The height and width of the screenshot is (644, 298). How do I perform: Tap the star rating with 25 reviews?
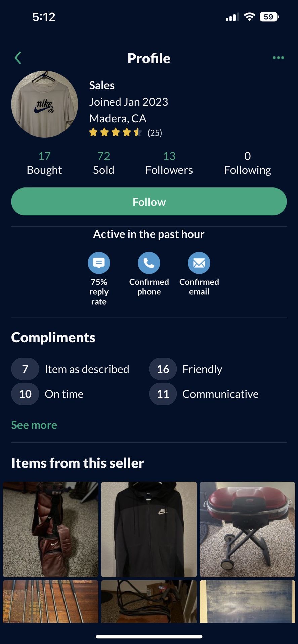click(125, 133)
